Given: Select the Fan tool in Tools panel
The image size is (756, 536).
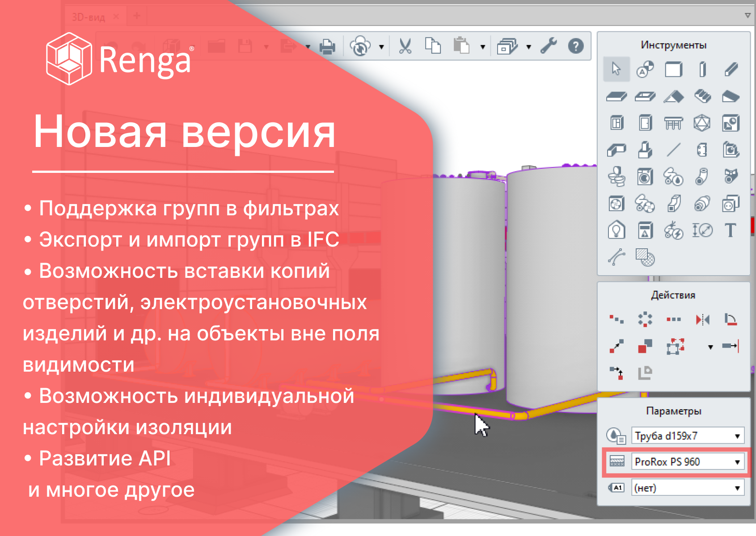Looking at the screenshot, I should point(616,203).
